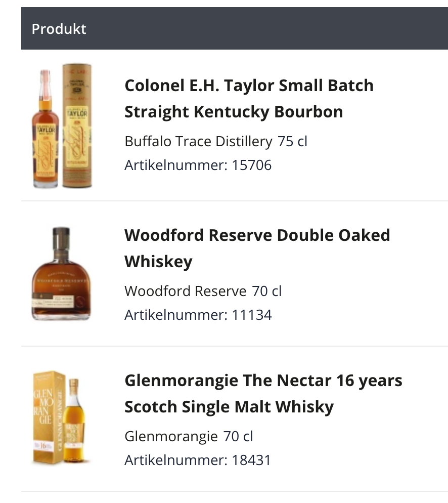Click the Glenmorangie brand name below title

point(171,436)
